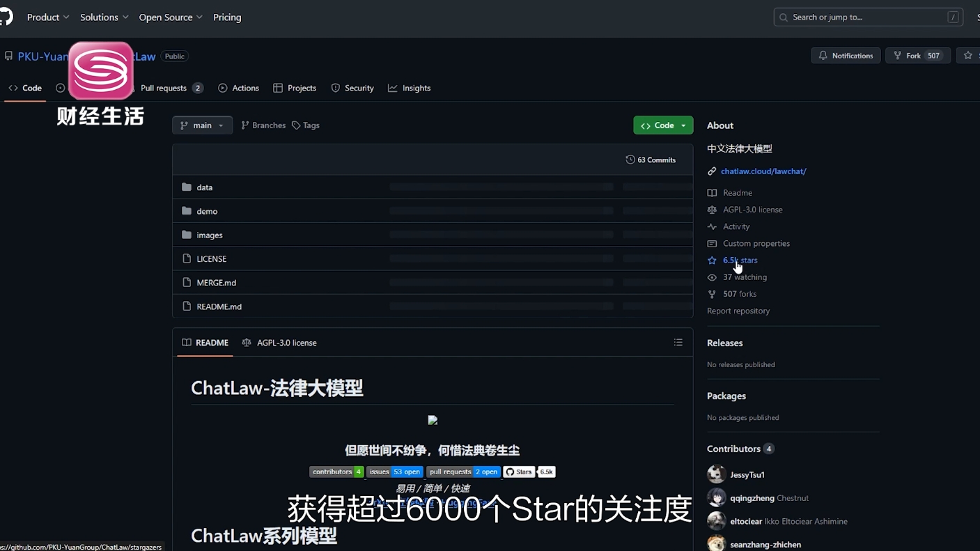This screenshot has width=980, height=551.
Task: Click the Public visibility label
Action: pyautogui.click(x=175, y=56)
